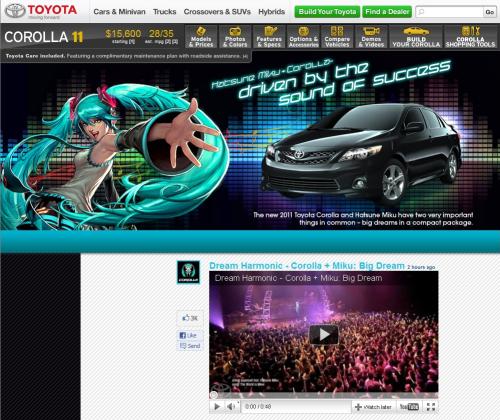Open Cars & Minivan menu
This screenshot has width=500, height=420.
pos(119,12)
